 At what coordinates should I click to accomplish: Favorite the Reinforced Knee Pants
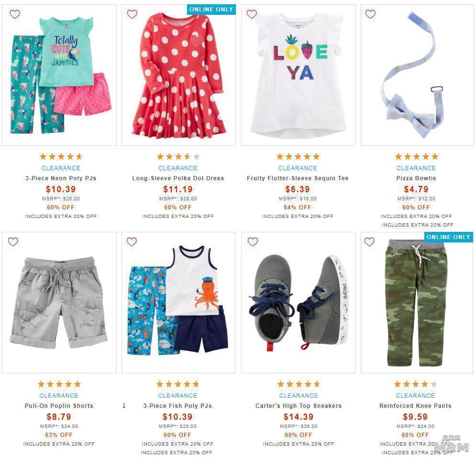coord(369,241)
